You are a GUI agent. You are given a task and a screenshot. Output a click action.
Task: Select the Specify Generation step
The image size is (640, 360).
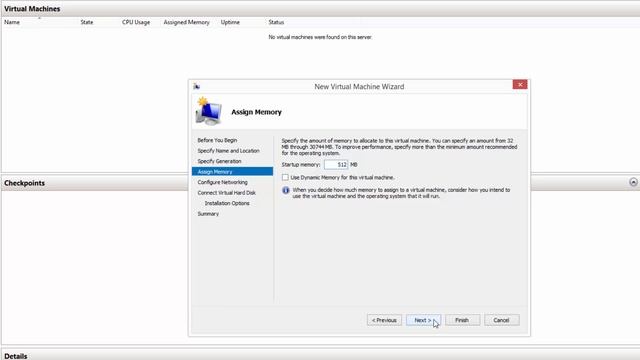pos(220,161)
